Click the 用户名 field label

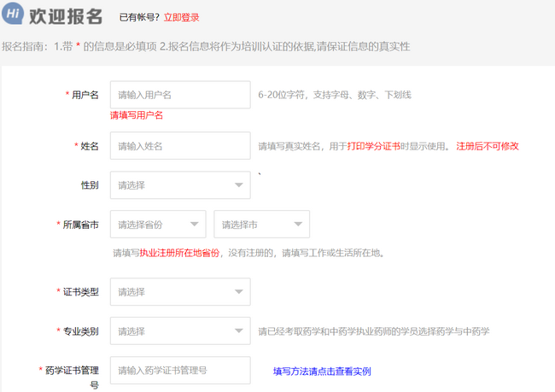pyautogui.click(x=85, y=95)
